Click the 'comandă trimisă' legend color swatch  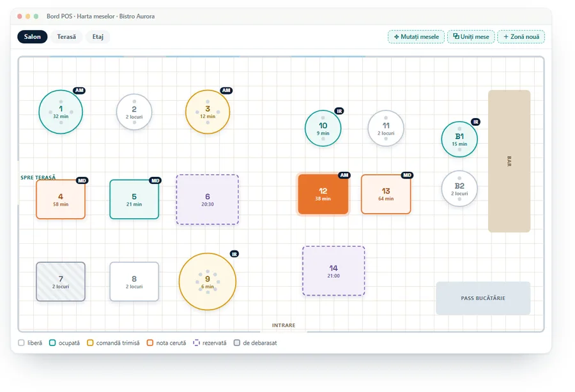[90, 343]
